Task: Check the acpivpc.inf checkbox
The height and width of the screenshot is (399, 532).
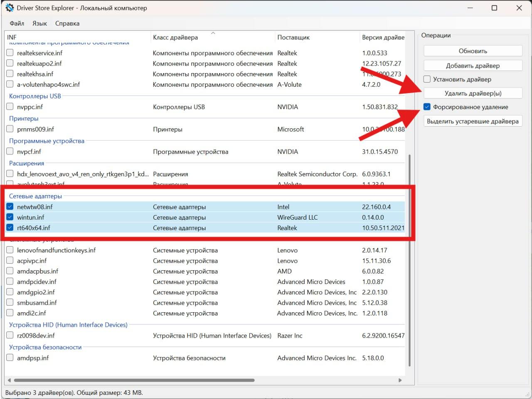Action: 10,260
